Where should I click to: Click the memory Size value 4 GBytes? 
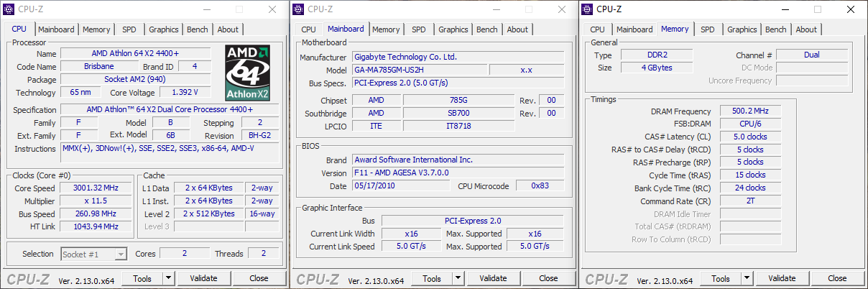(x=656, y=68)
